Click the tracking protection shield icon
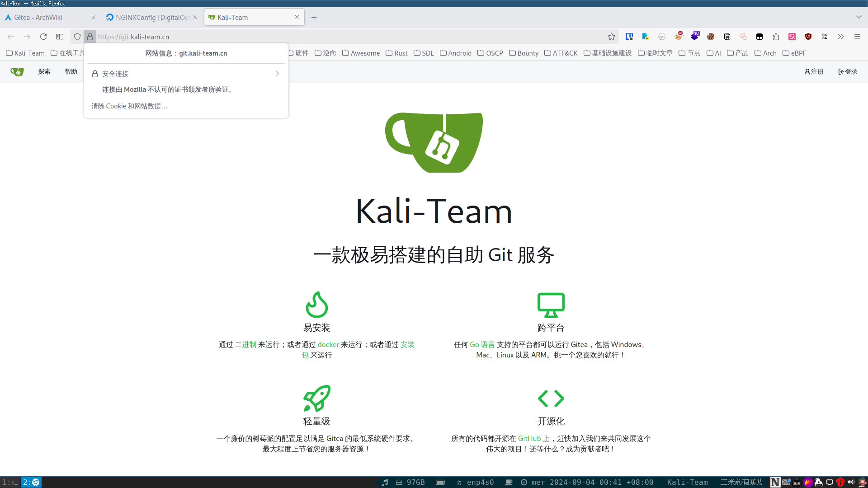 click(77, 37)
